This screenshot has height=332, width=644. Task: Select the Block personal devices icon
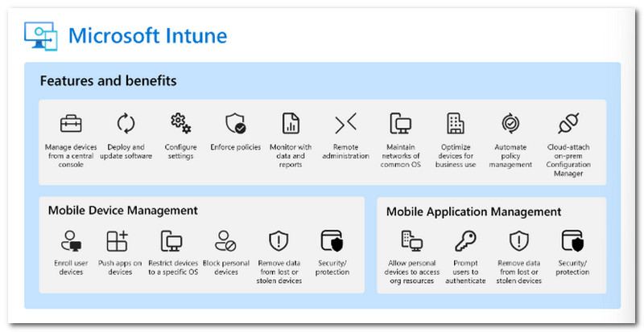coord(225,241)
